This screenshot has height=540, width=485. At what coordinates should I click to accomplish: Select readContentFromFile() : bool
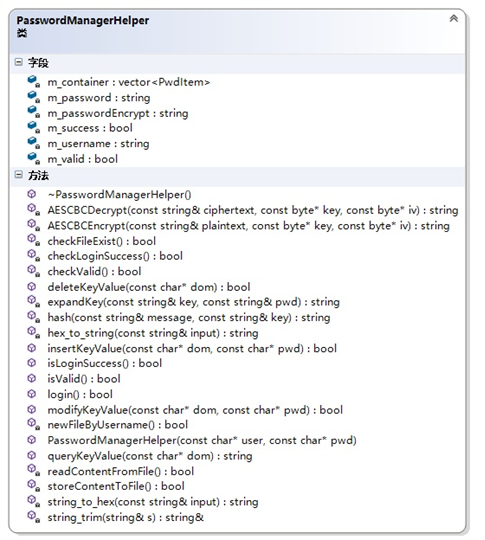pos(121,471)
